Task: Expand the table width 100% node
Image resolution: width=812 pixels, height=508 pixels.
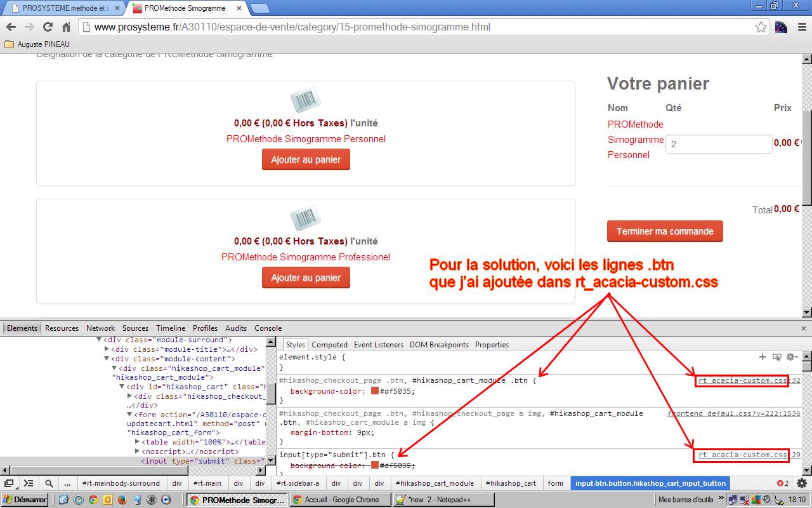Action: [137, 442]
